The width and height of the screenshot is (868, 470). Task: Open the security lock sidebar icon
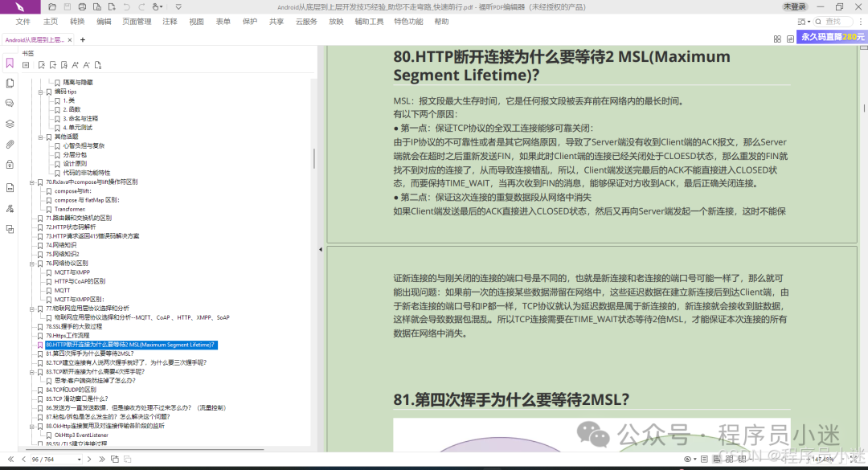tap(10, 165)
